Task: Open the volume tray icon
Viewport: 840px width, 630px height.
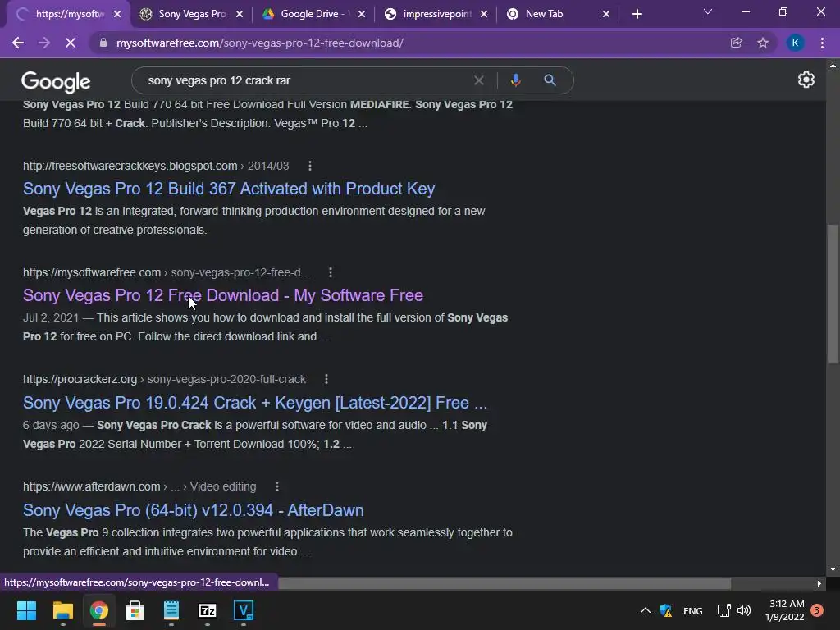Action: point(744,610)
